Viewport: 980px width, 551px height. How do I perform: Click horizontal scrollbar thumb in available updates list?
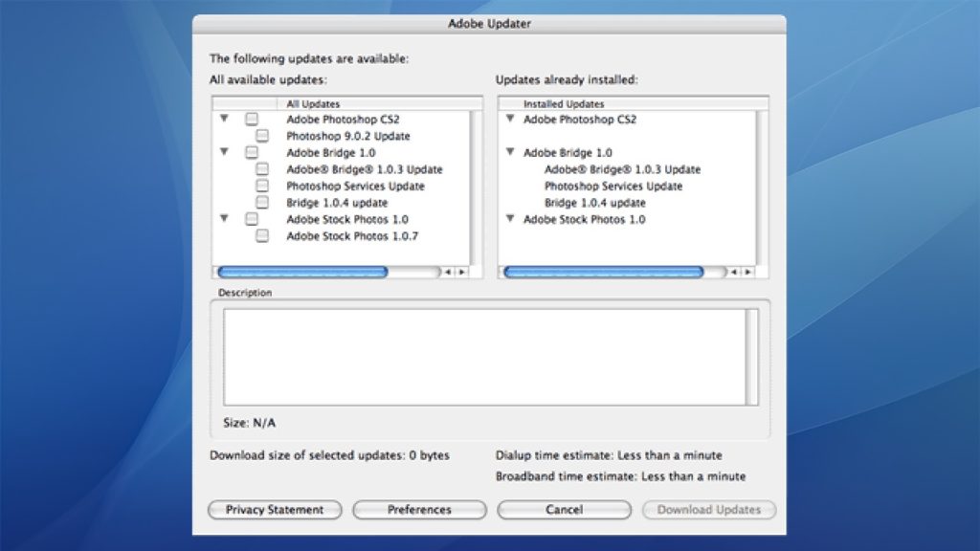pyautogui.click(x=303, y=272)
